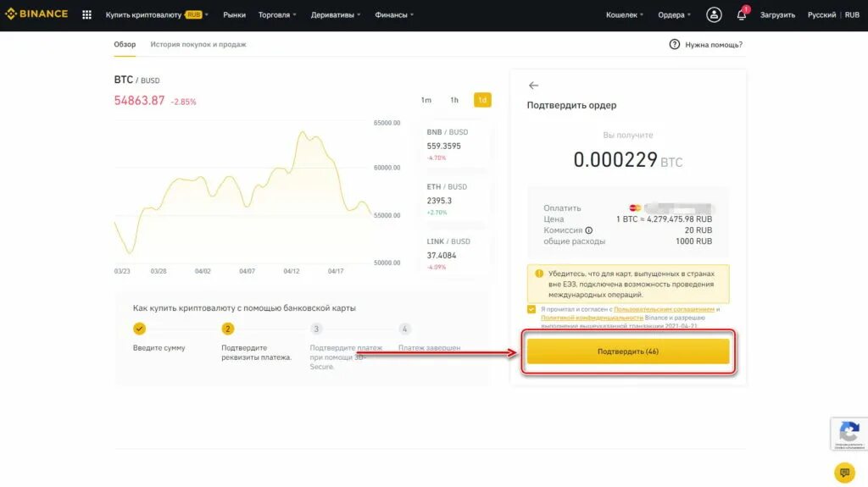Click the reCAPTCHA badge
Viewport: 868px width, 487px height.
[849, 434]
